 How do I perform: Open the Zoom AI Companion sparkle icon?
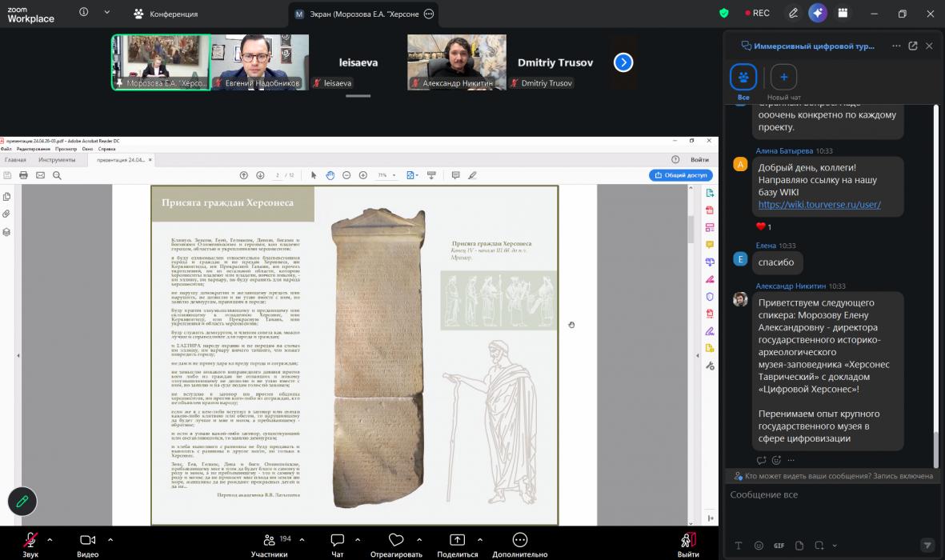point(817,13)
